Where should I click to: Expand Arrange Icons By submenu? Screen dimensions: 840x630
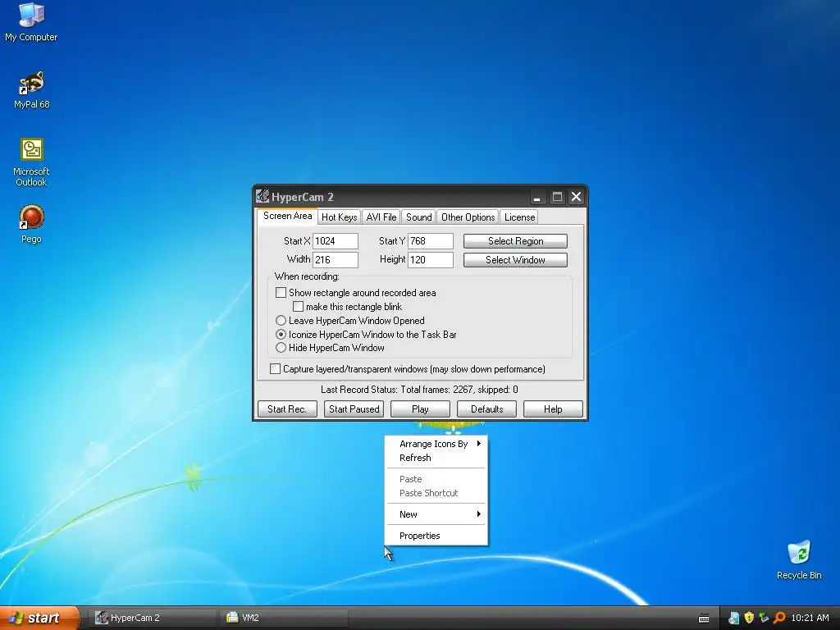point(436,444)
